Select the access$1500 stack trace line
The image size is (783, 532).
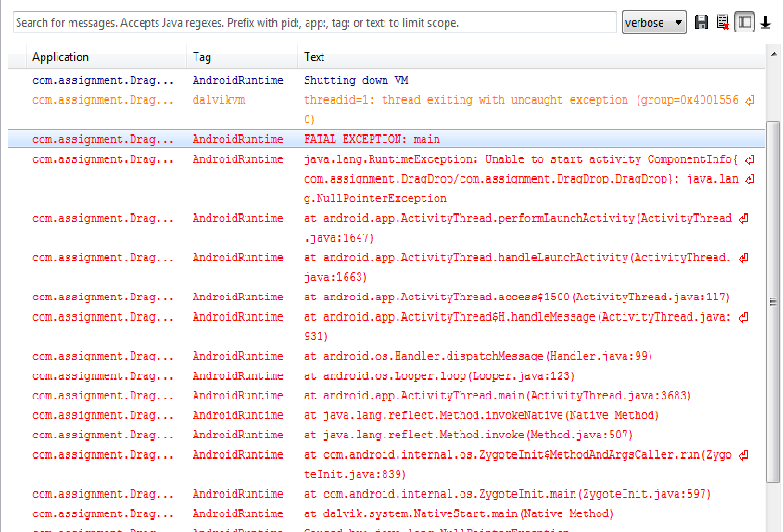click(386, 297)
